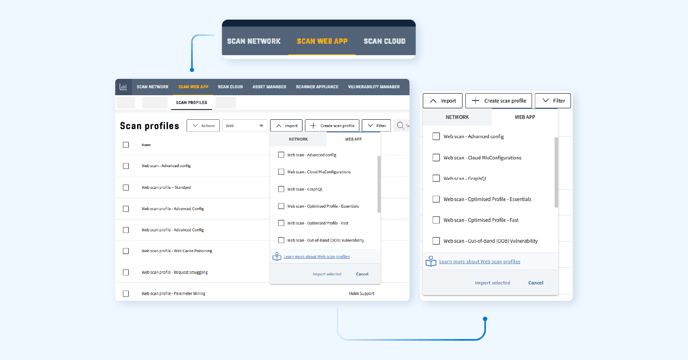Open SCAN NETWORK in the main window nav bar
This screenshot has width=688, height=360.
coord(152,87)
